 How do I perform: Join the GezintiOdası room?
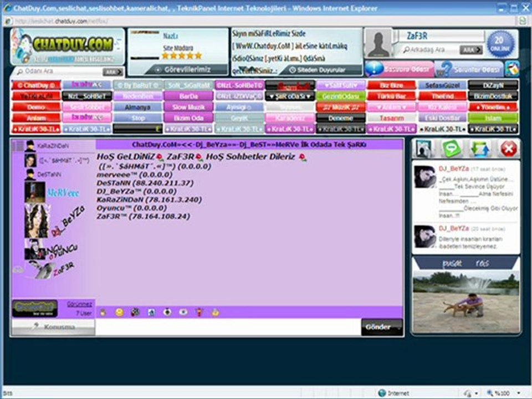pyautogui.click(x=341, y=96)
